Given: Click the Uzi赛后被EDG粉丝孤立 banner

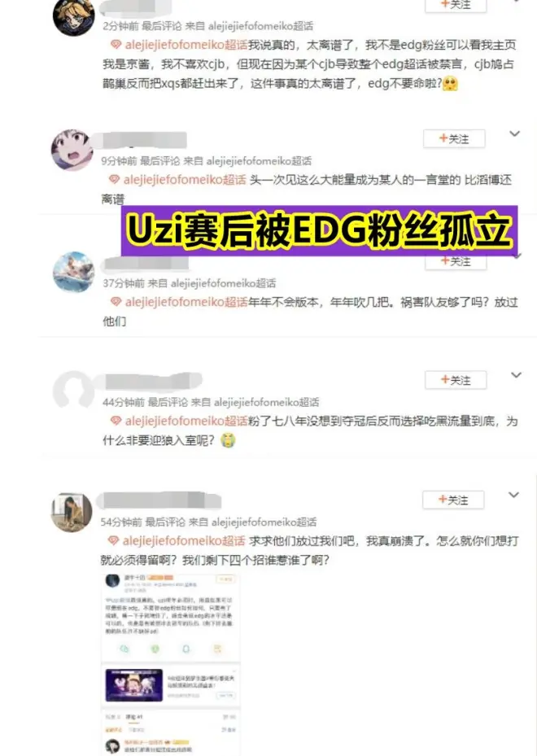Looking at the screenshot, I should tap(319, 231).
